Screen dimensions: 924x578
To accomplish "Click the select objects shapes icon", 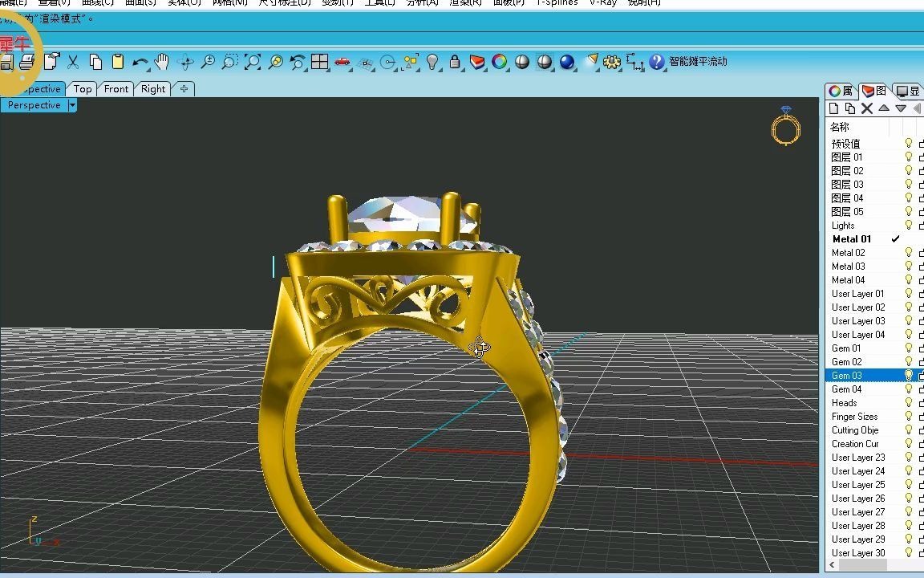I will point(410,61).
